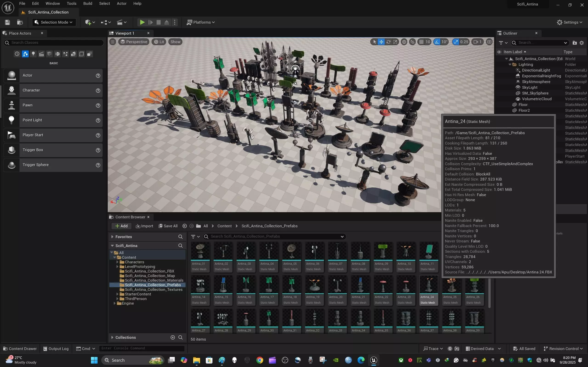Select the scale tool icon
The width and height of the screenshot is (588, 367).
pos(395,42)
